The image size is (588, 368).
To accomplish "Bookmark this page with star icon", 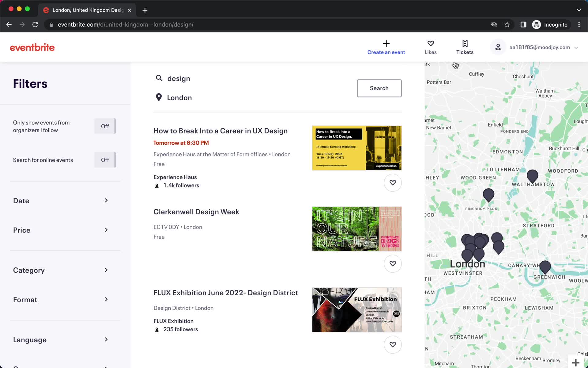I will [x=507, y=25].
